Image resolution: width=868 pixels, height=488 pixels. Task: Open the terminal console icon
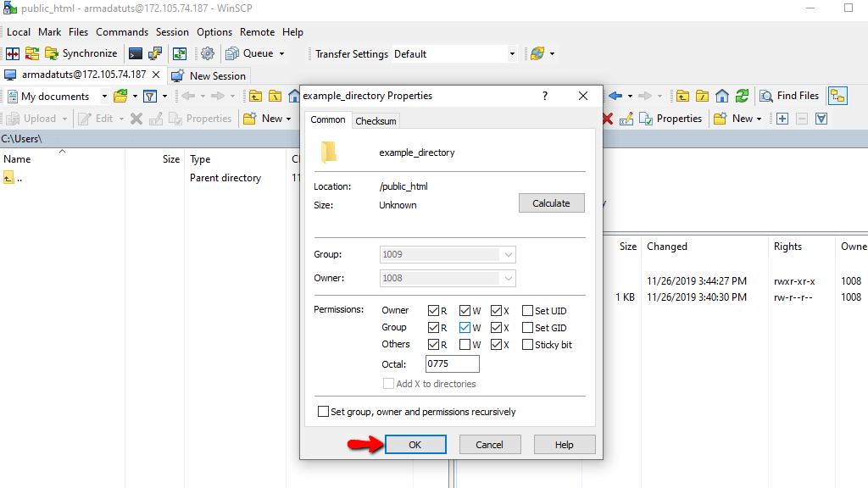click(x=135, y=53)
